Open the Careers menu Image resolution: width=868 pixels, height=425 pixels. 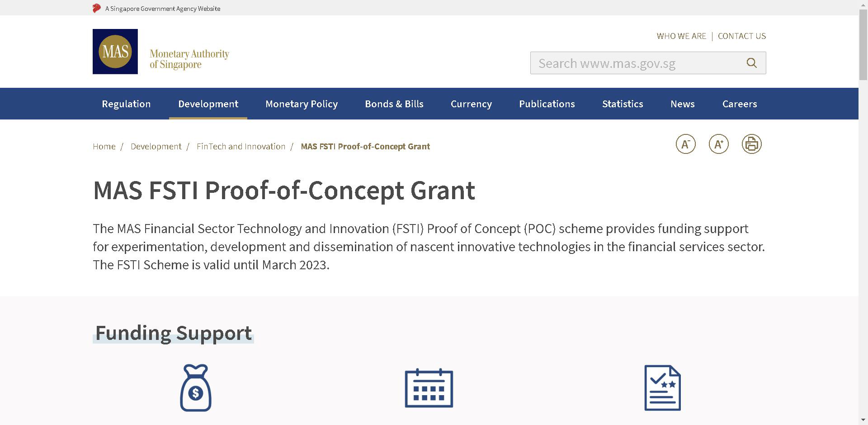pyautogui.click(x=740, y=104)
